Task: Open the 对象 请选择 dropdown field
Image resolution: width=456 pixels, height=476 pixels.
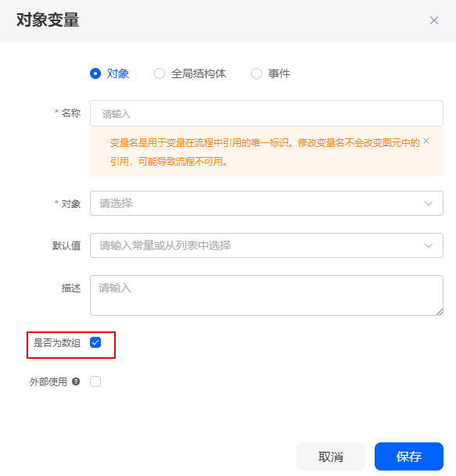Action: 267,203
